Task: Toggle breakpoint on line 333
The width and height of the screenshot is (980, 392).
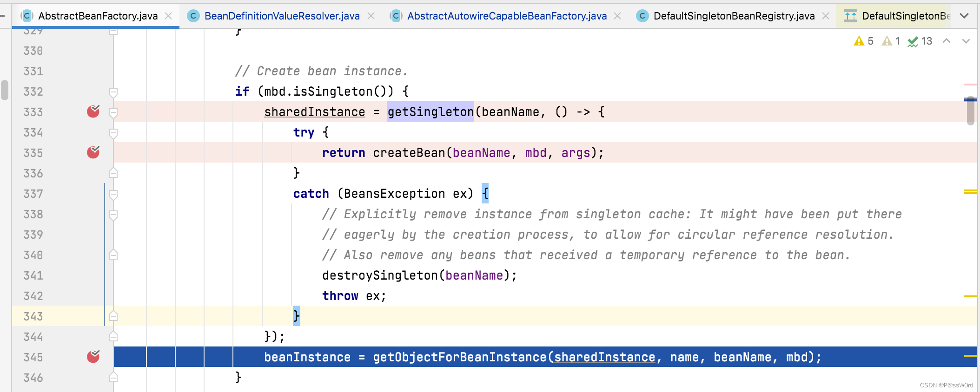Action: [93, 111]
